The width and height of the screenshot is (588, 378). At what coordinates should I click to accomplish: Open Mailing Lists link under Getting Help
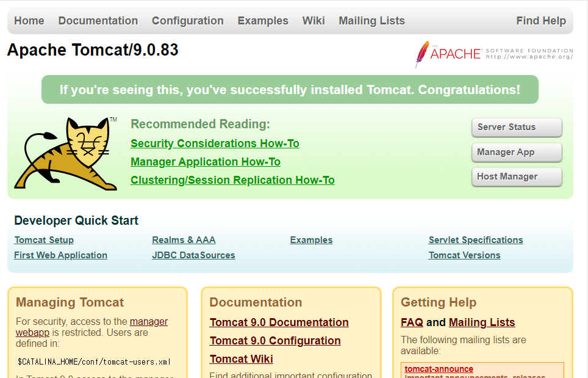click(x=482, y=322)
